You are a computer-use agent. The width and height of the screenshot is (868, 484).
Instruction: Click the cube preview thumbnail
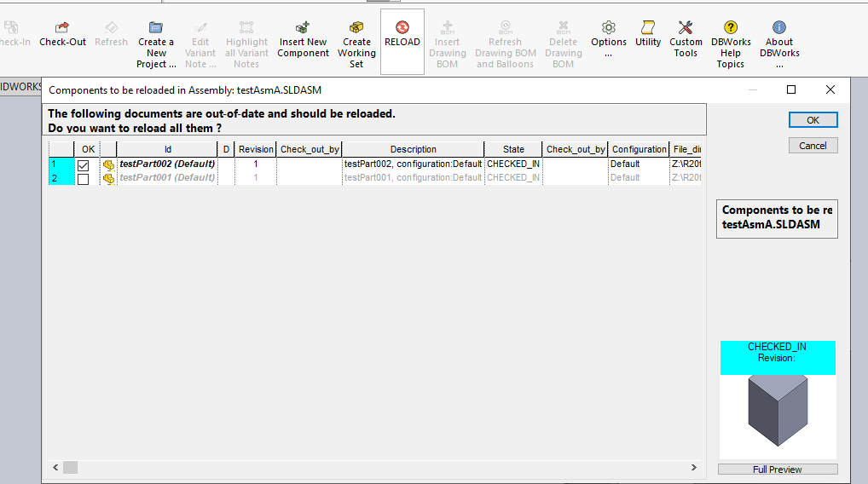[778, 411]
